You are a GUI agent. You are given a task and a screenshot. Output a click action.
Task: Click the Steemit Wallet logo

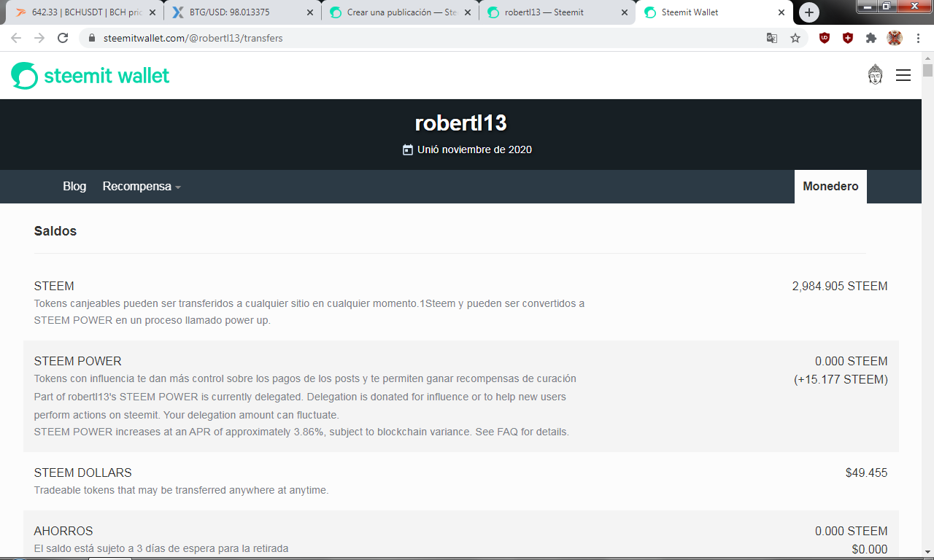[x=90, y=76]
